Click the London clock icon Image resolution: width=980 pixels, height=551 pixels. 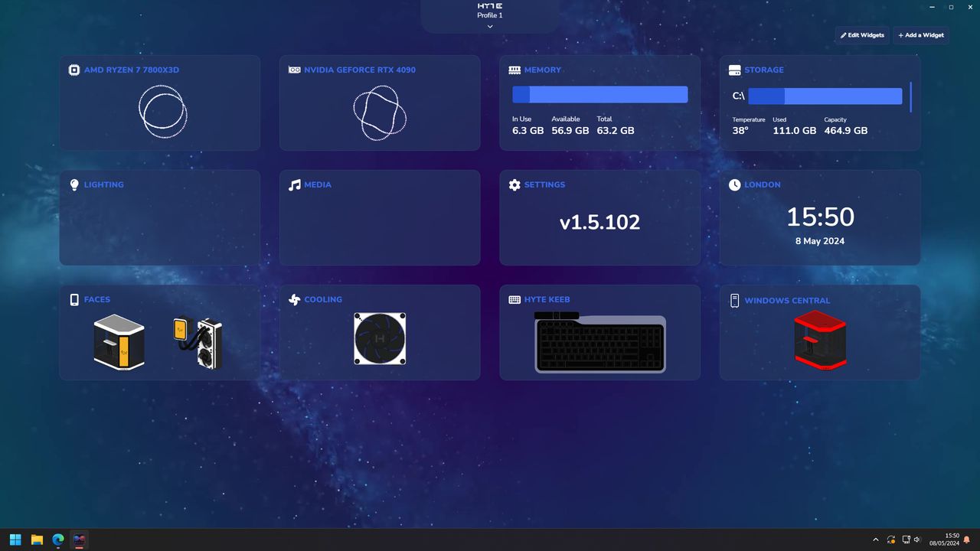coord(735,184)
